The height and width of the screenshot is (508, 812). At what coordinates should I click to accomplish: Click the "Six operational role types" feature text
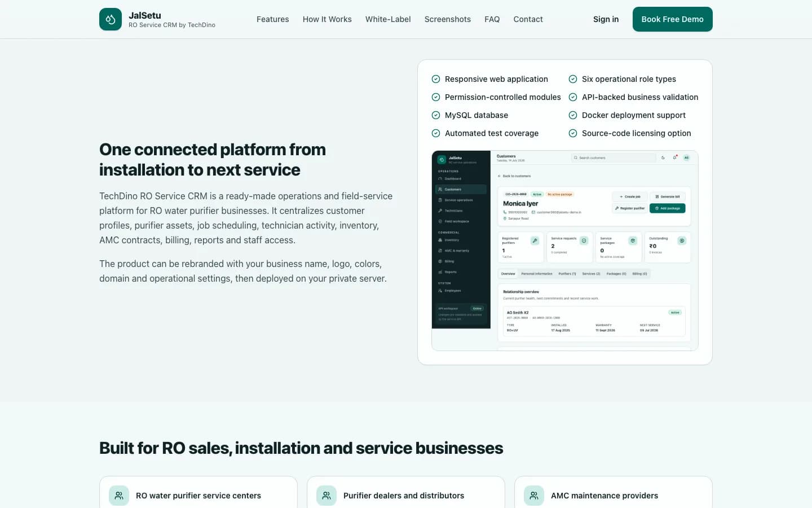[x=629, y=79]
